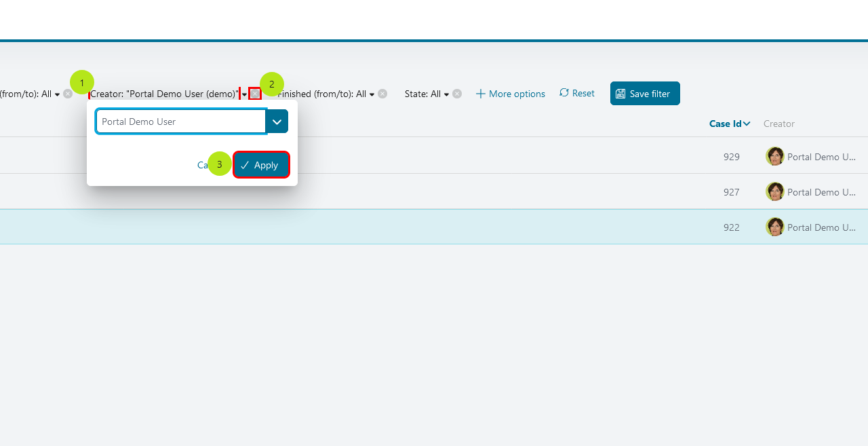Screen dimensions: 868x446
Task: Apply the Creator filter
Action: (x=261, y=165)
